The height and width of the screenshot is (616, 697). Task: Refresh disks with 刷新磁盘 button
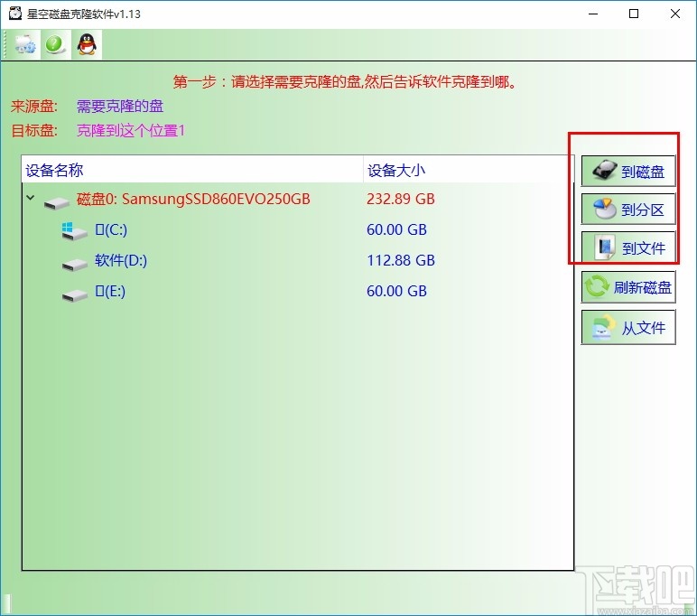coord(628,287)
